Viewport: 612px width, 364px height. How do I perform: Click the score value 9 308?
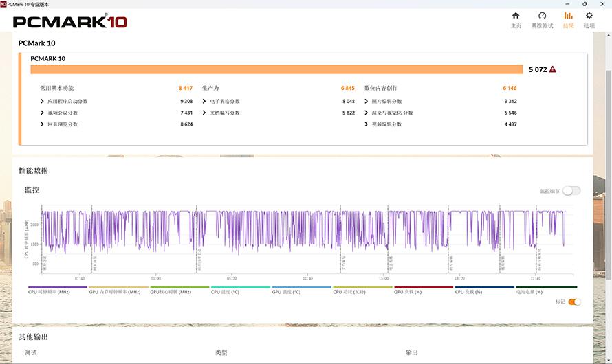pyautogui.click(x=186, y=102)
